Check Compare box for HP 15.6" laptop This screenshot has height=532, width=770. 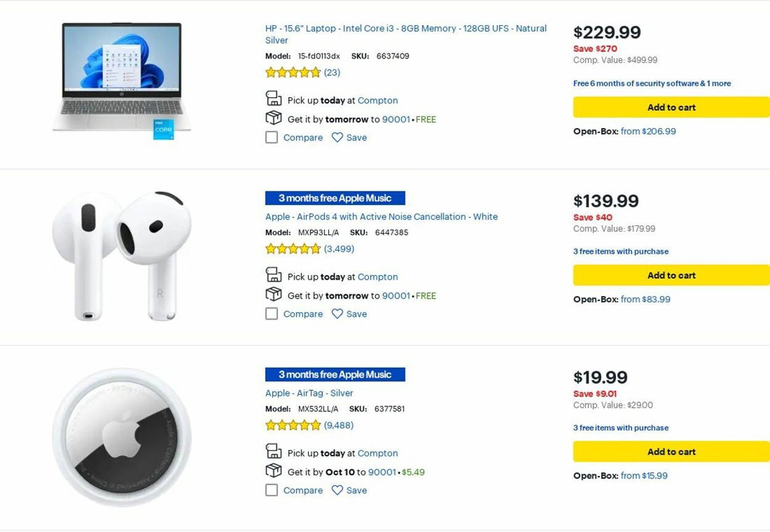click(272, 137)
